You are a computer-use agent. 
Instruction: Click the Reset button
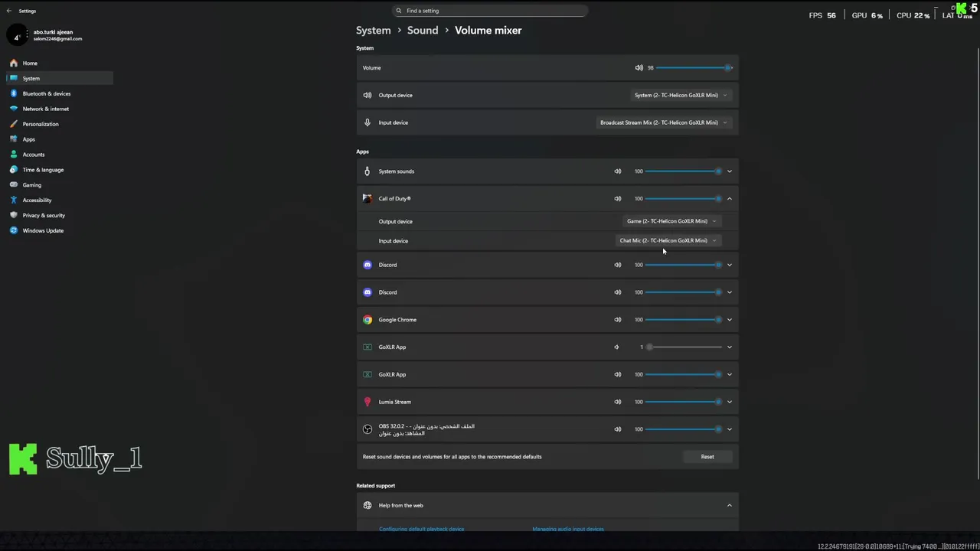[707, 457]
